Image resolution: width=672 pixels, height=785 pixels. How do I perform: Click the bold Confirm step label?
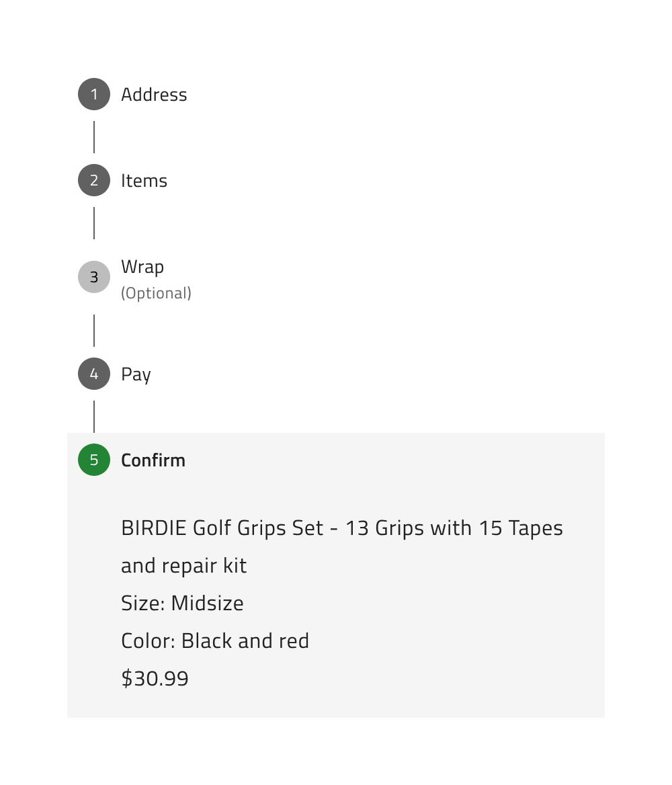[153, 460]
